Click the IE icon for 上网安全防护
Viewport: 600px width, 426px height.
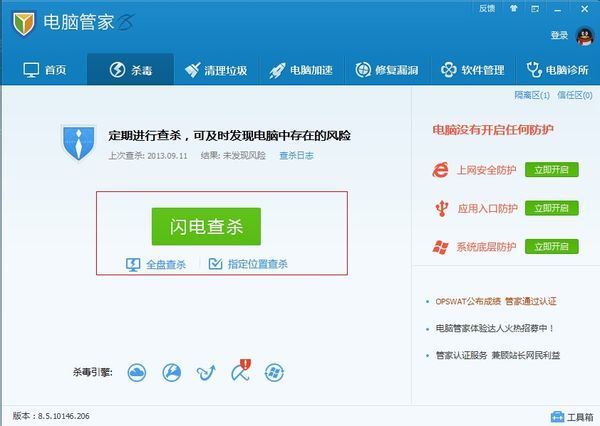point(440,170)
